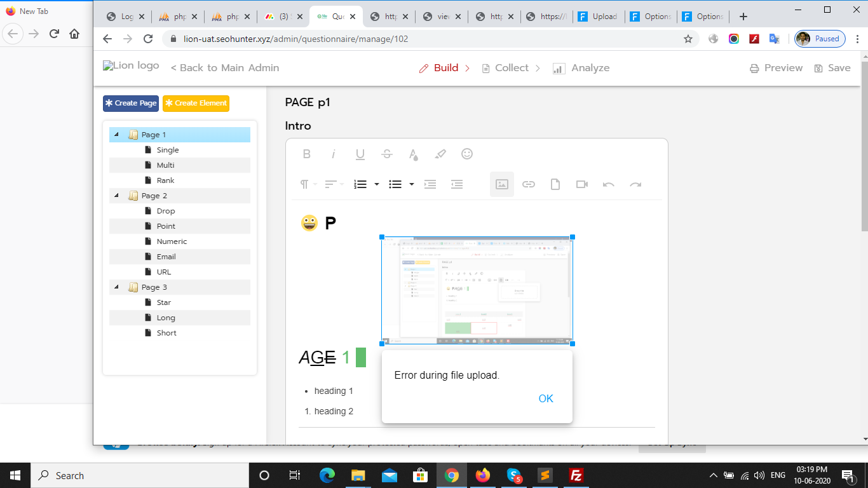Apply strikethrough formatting
Viewport: 868px width, 488px height.
(387, 154)
